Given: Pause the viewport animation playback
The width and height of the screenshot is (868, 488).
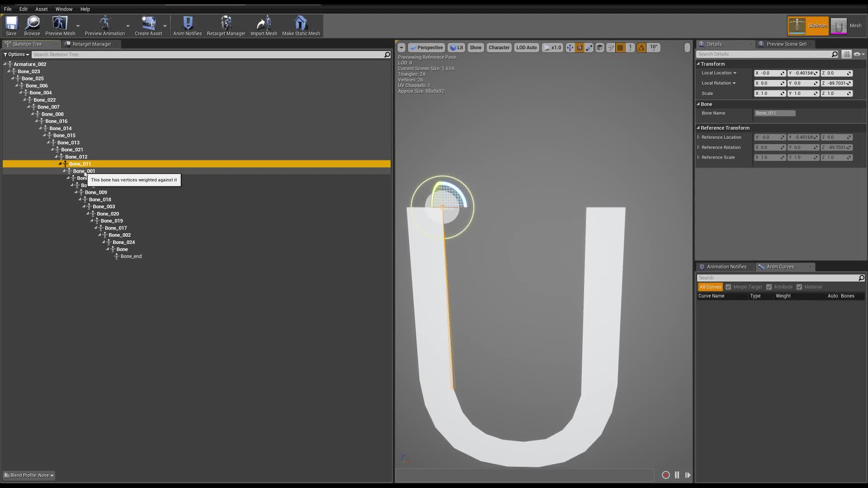Looking at the screenshot, I should pyautogui.click(x=677, y=475).
